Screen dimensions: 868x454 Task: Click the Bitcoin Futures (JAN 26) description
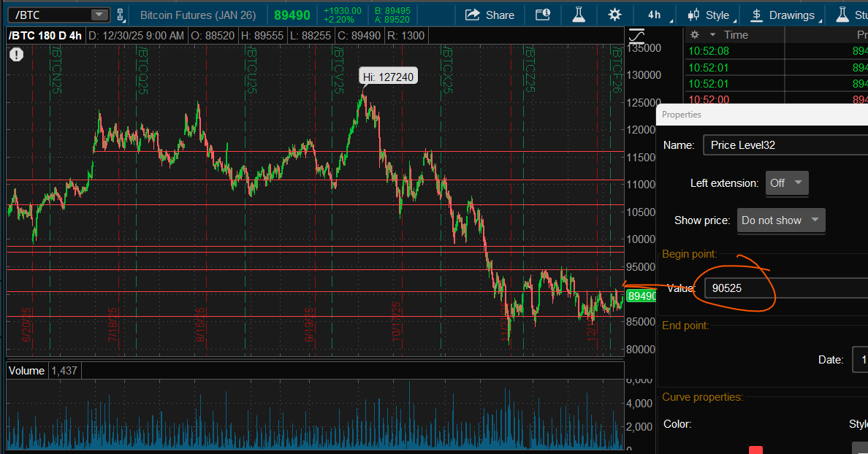(198, 15)
